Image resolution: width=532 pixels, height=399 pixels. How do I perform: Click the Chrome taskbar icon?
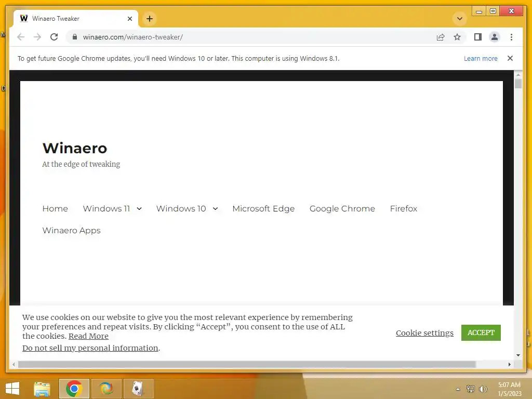(x=74, y=389)
